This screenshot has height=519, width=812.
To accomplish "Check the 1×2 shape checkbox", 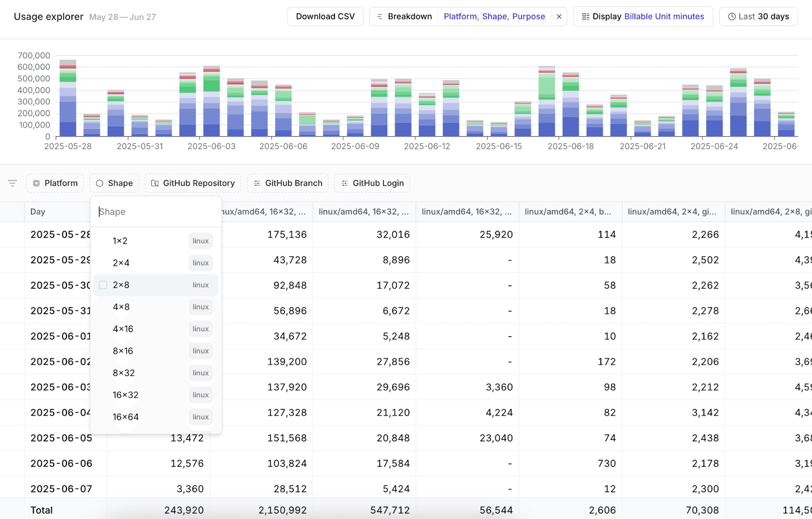I will (103, 241).
